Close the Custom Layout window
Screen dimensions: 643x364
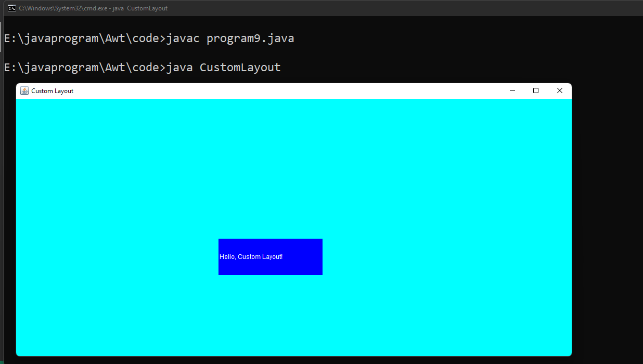[560, 90]
